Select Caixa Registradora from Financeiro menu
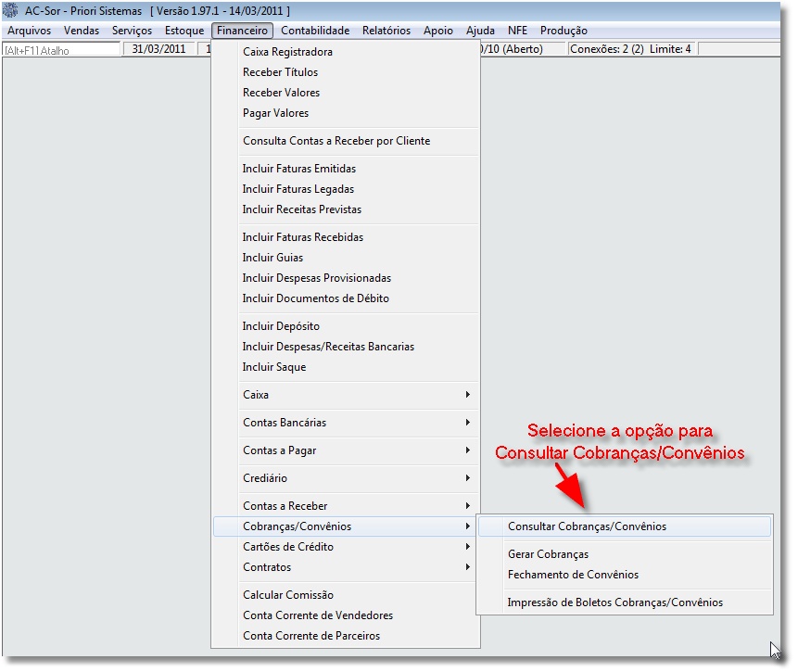This screenshot has width=798, height=672. tap(287, 52)
